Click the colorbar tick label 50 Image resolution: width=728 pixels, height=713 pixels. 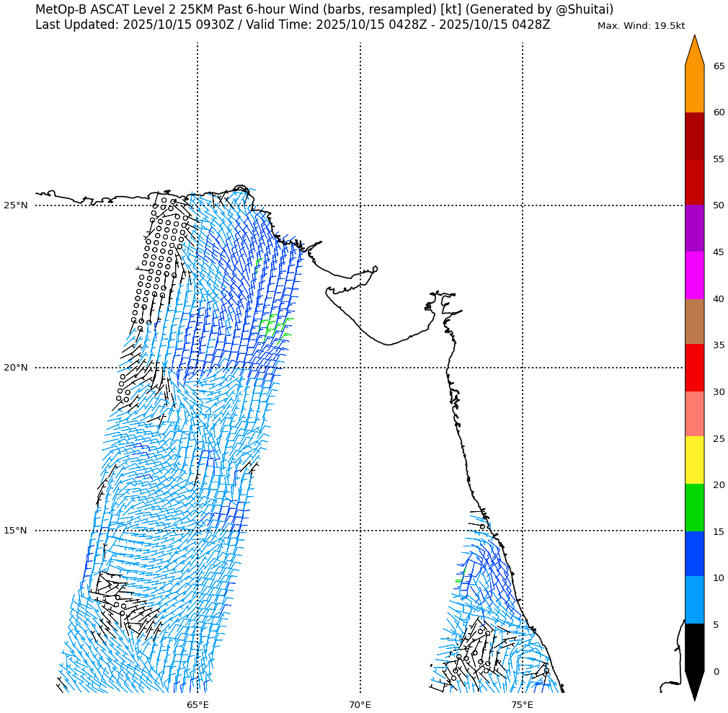coord(719,205)
